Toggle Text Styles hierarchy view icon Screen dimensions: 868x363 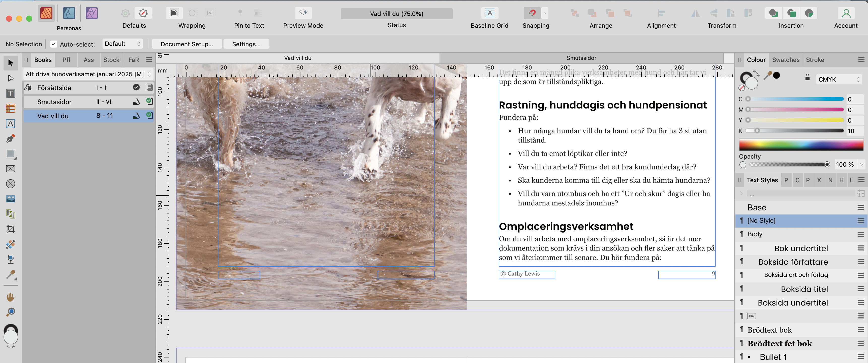coord(861,193)
